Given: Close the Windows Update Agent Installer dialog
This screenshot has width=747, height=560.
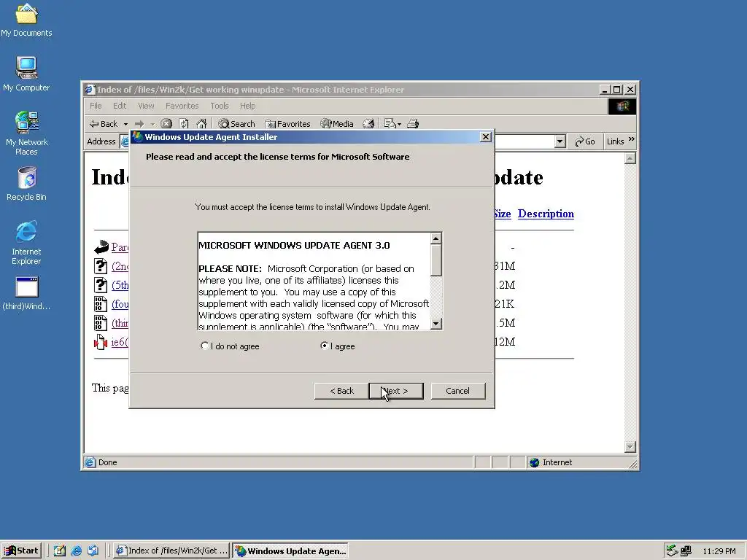Looking at the screenshot, I should pos(485,137).
